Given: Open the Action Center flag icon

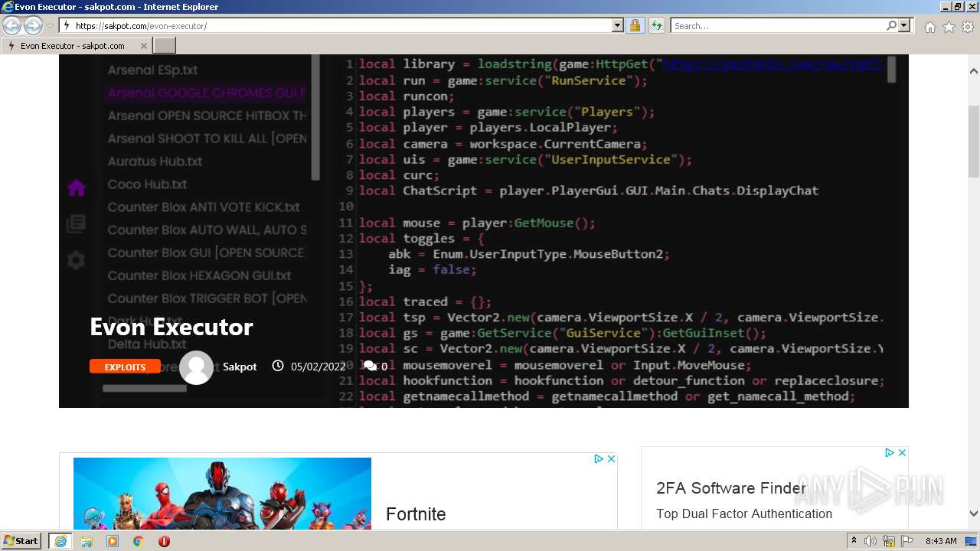Looking at the screenshot, I should [907, 541].
